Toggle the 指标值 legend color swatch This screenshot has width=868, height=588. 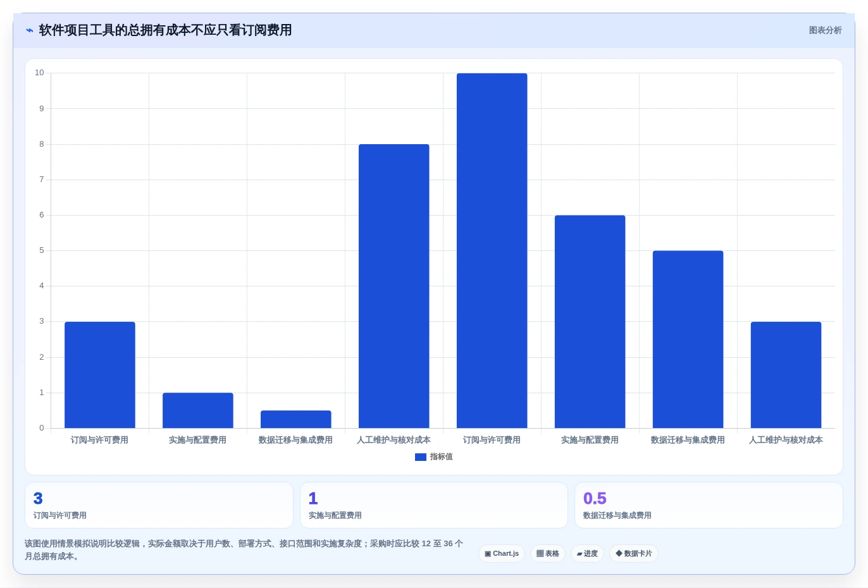(421, 457)
